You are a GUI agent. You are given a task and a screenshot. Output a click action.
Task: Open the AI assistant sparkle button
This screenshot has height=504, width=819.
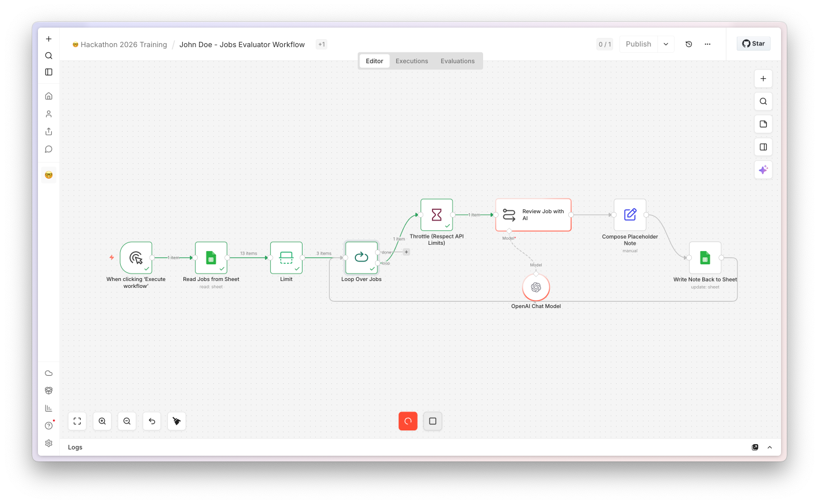tap(763, 170)
